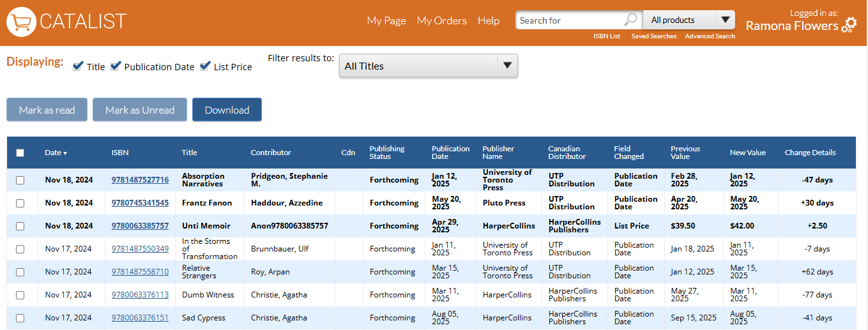The height and width of the screenshot is (330, 868).
Task: Open the Saved Searches link
Action: tap(654, 36)
